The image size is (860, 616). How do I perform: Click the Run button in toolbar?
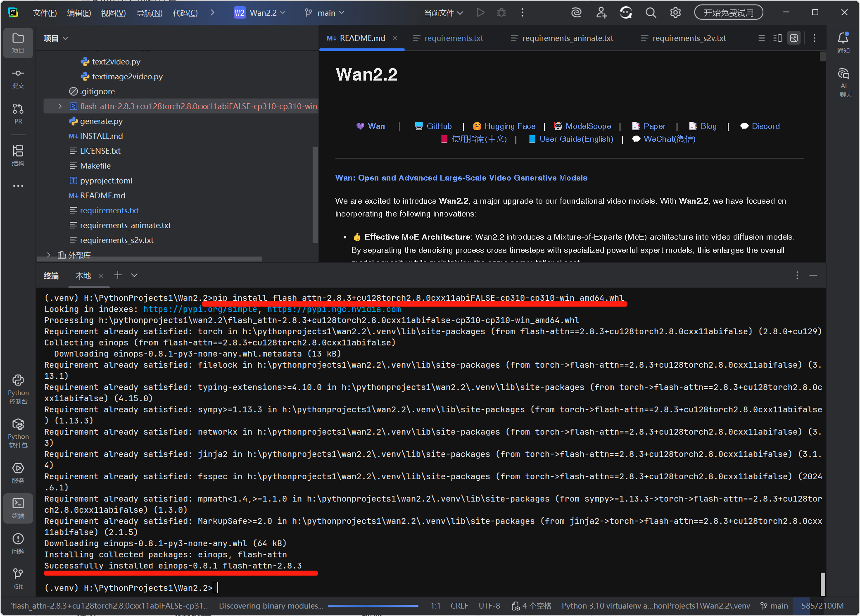click(480, 13)
